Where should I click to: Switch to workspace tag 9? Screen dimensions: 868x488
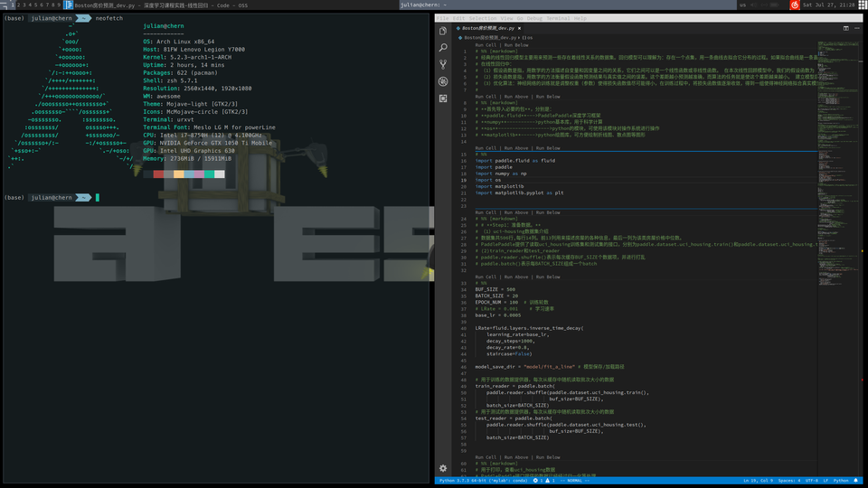(x=59, y=5)
